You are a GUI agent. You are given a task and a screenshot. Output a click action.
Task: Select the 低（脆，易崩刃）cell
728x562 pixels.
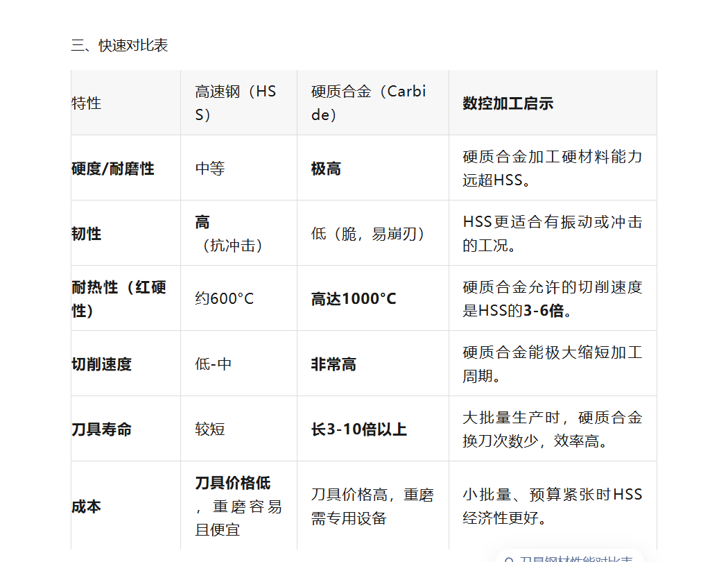[x=368, y=234]
